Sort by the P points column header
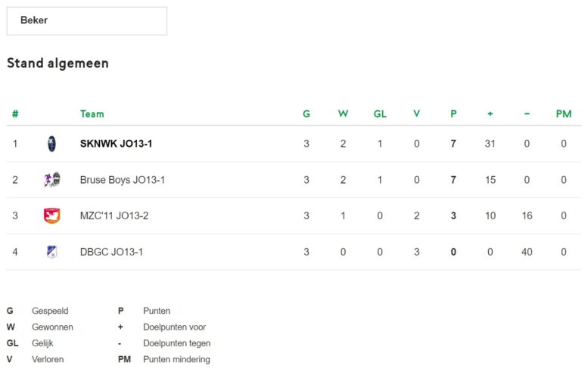Image resolution: width=588 pixels, height=372 pixels. point(453,114)
